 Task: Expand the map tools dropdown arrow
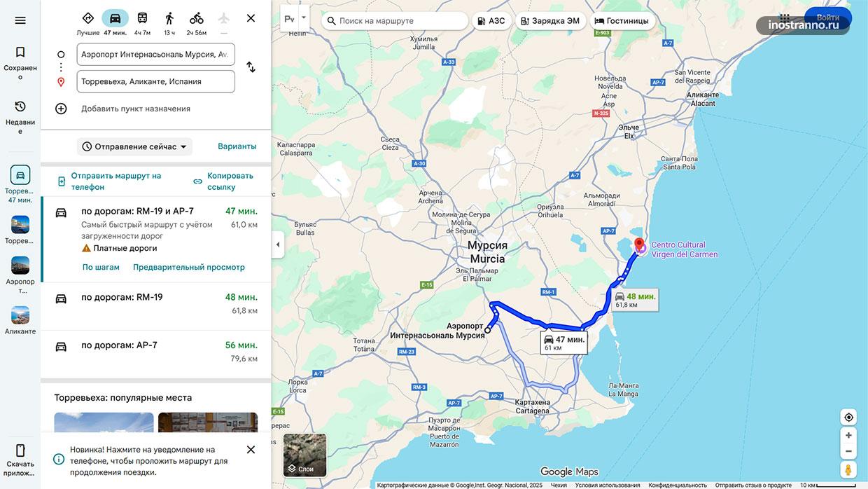tap(304, 19)
